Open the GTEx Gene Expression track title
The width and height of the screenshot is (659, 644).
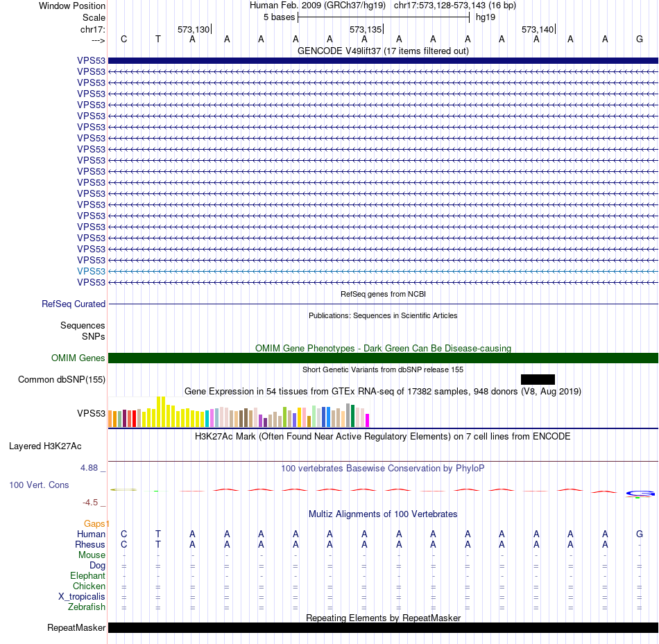coord(383,391)
